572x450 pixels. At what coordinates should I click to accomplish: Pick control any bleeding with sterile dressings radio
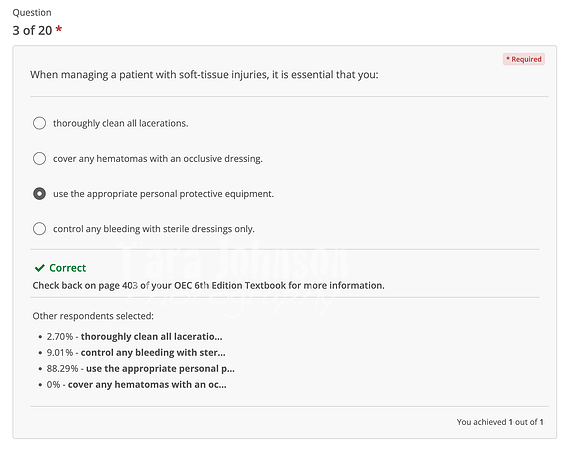[x=39, y=229]
